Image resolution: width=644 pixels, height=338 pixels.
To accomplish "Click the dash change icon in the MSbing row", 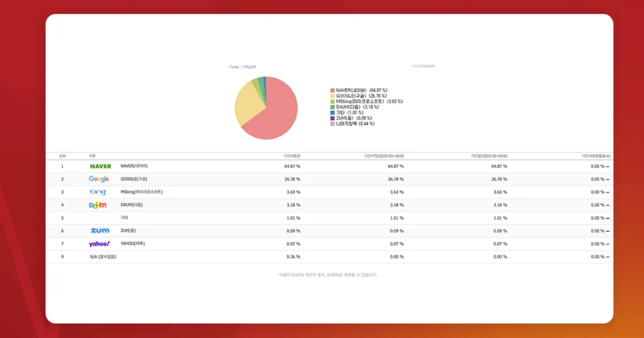I will (608, 192).
